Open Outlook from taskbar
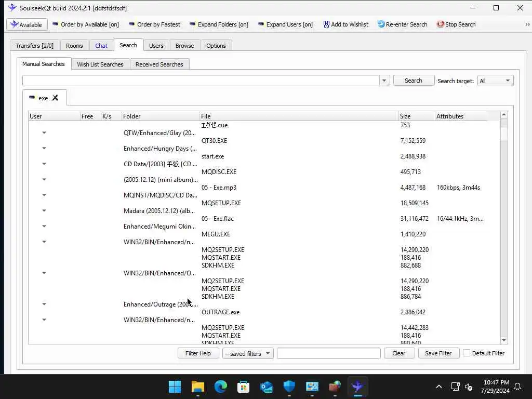Screen dimensions: 532x399 point(267,387)
